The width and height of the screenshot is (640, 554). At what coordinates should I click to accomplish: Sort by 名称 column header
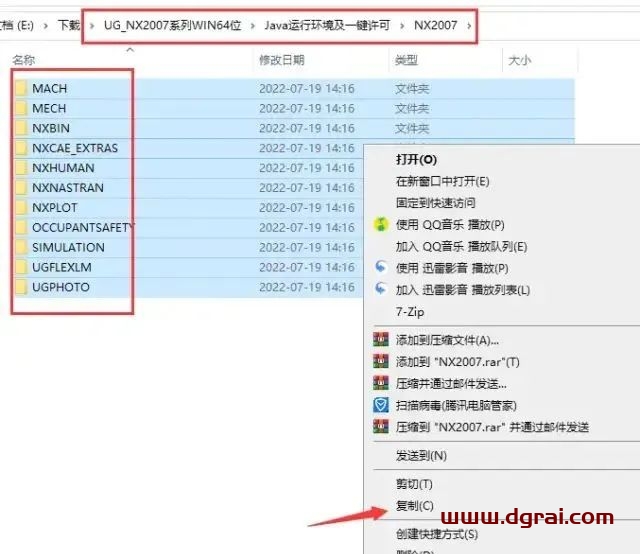tap(23, 60)
